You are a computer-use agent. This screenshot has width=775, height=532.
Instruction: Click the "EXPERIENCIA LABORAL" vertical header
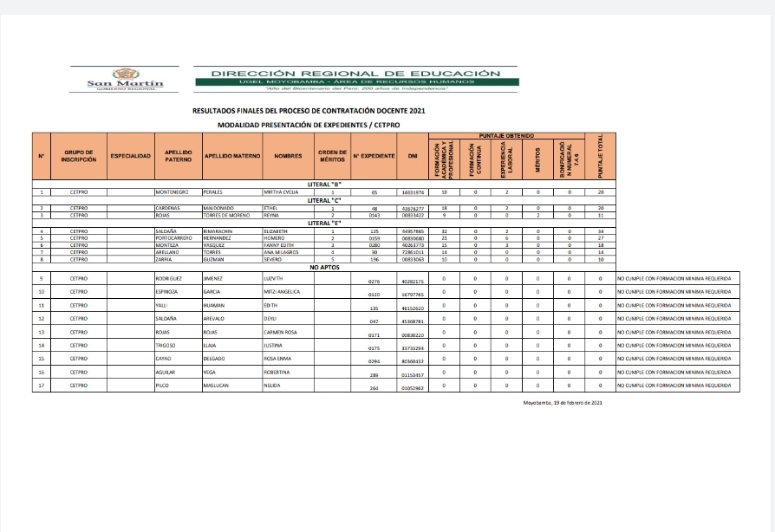click(506, 159)
